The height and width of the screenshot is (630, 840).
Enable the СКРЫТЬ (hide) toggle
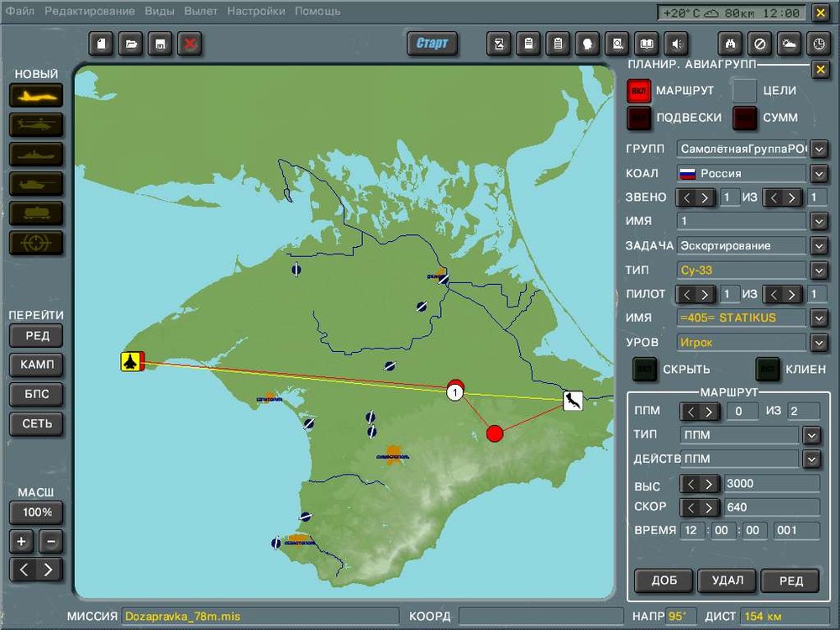pos(644,369)
